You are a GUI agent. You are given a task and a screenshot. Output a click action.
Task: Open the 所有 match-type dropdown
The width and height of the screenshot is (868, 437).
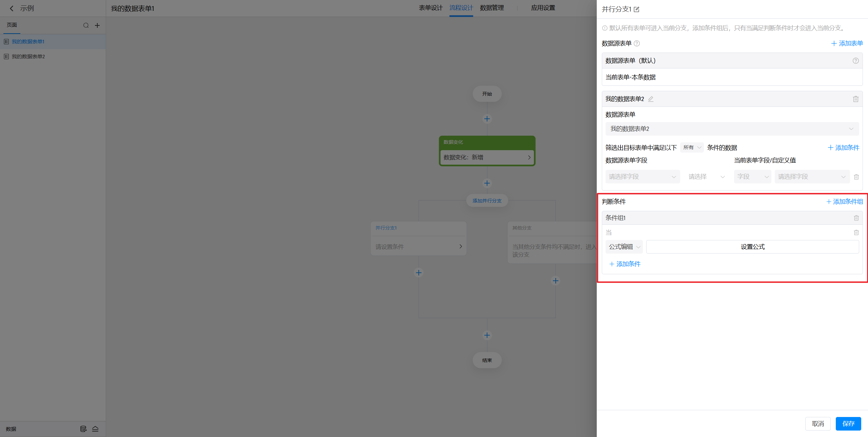point(692,147)
